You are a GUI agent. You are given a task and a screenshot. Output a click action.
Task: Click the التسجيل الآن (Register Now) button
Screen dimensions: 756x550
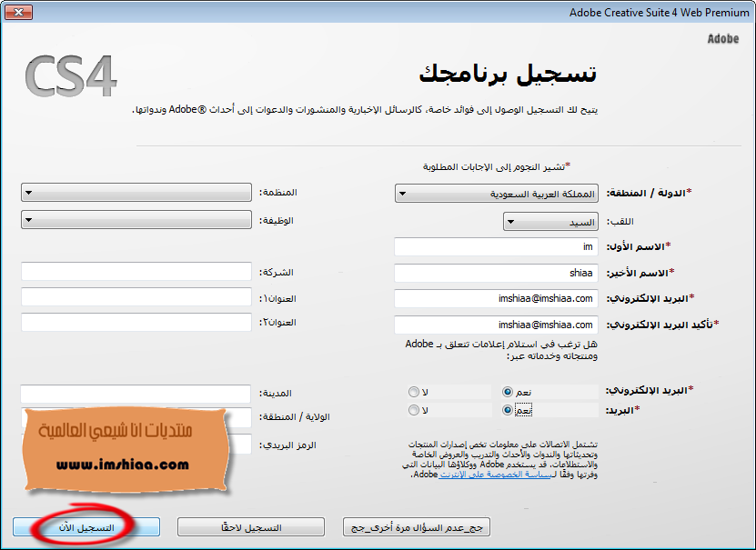(x=86, y=527)
